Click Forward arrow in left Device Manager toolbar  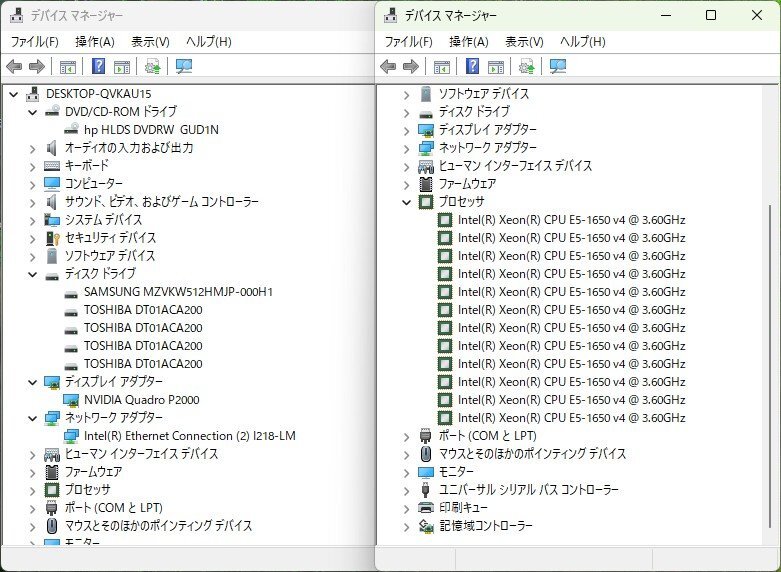tap(37, 66)
